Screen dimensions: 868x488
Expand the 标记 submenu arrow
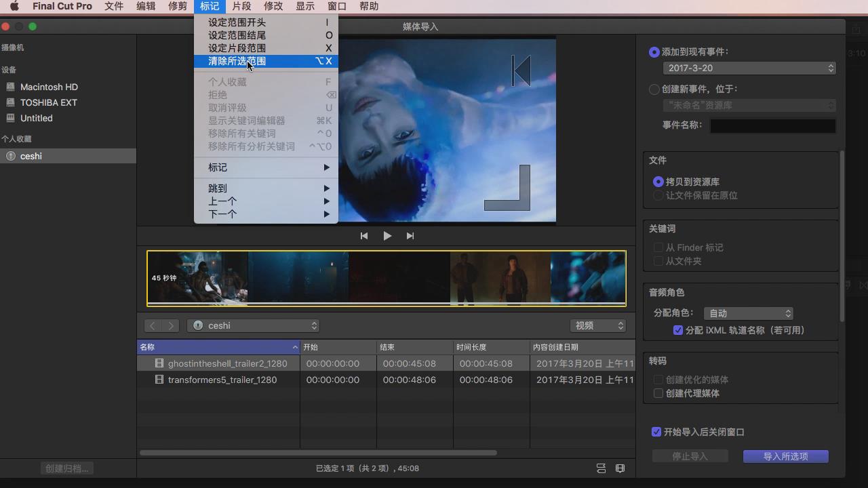pyautogui.click(x=326, y=167)
